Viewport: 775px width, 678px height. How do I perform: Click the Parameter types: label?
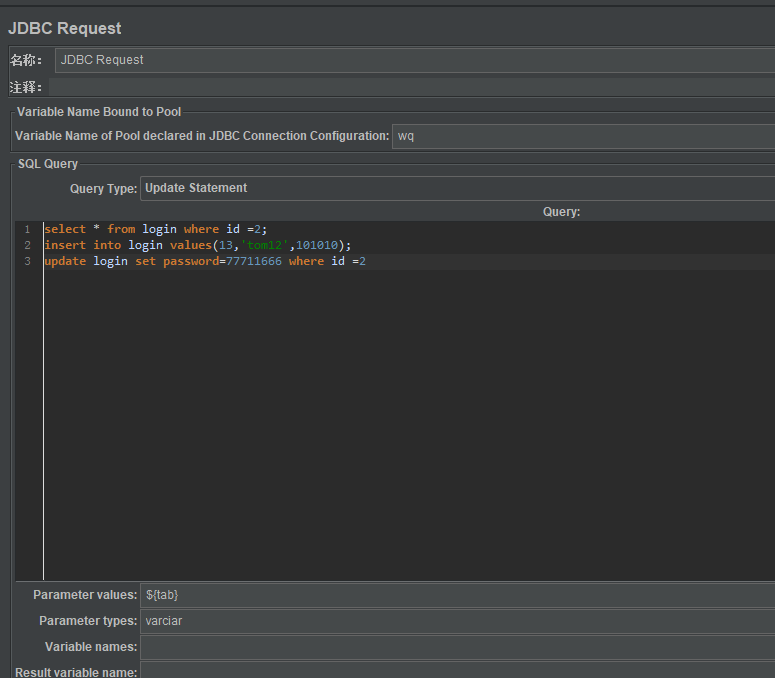pos(88,621)
